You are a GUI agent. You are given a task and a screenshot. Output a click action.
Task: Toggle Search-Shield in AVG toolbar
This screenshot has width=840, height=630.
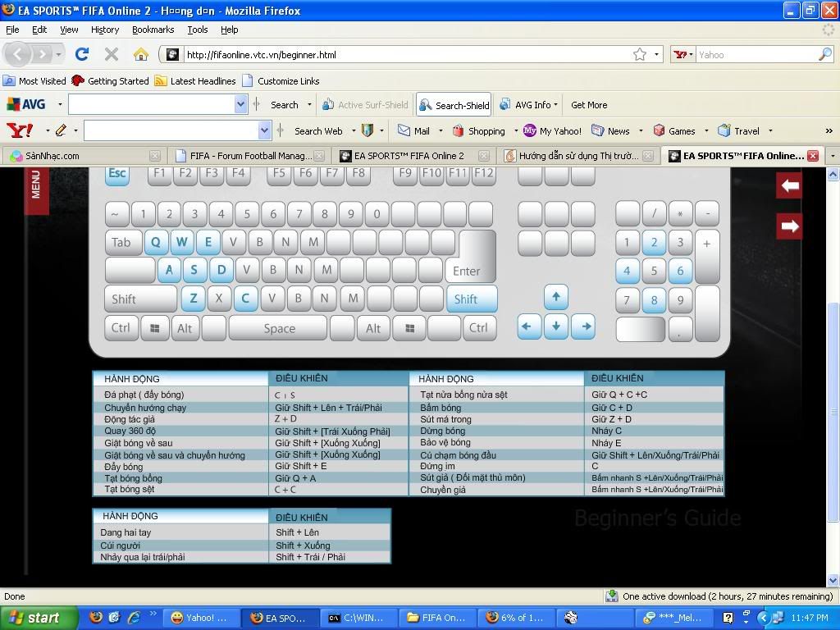coord(454,105)
